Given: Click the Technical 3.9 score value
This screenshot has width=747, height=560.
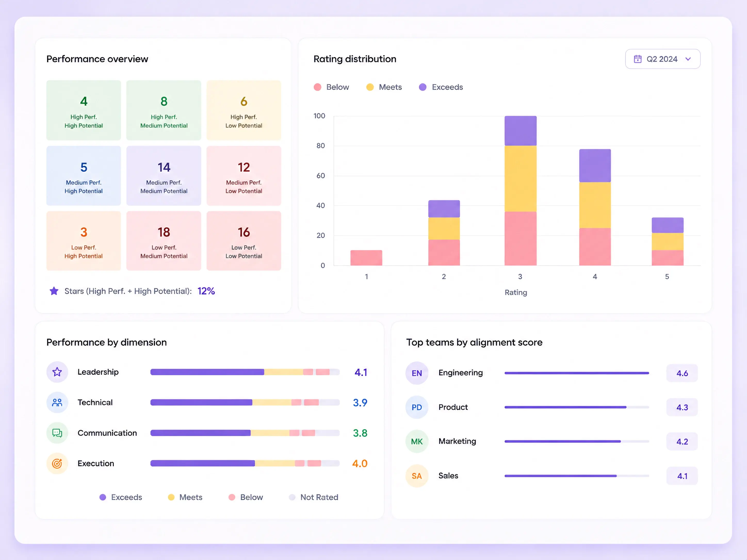Looking at the screenshot, I should tap(360, 403).
